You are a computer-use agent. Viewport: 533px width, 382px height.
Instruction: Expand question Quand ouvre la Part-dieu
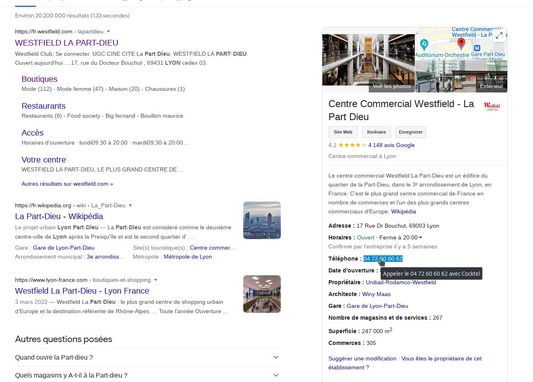tap(147, 357)
